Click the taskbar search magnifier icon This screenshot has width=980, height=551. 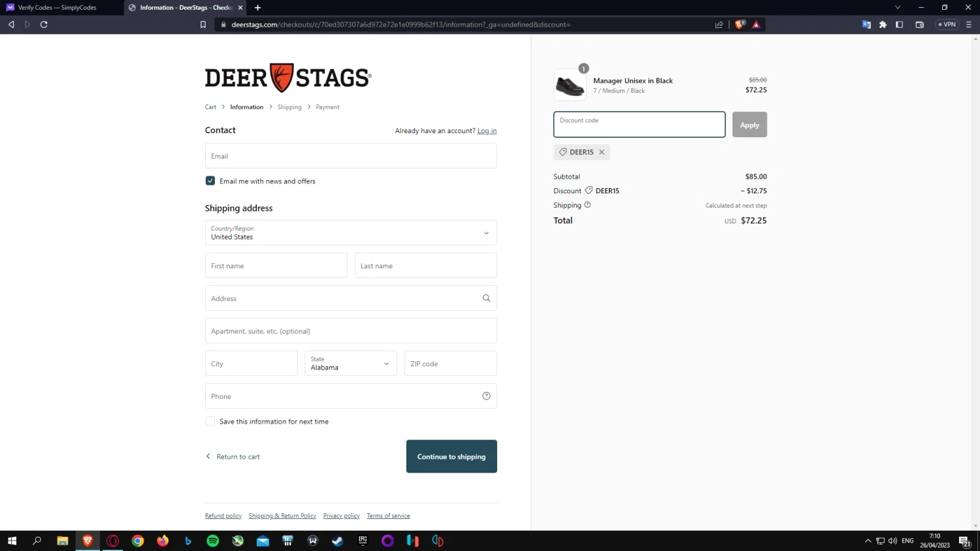coord(37,541)
